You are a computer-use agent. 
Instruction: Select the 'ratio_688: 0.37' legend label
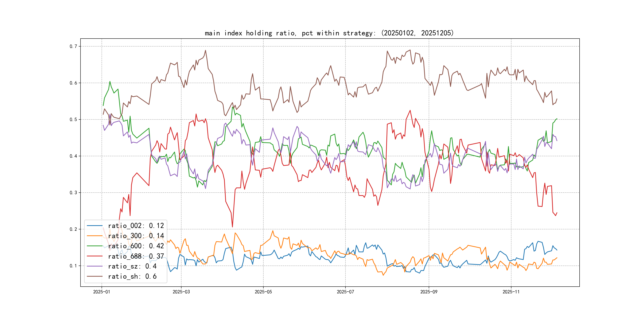(136, 256)
